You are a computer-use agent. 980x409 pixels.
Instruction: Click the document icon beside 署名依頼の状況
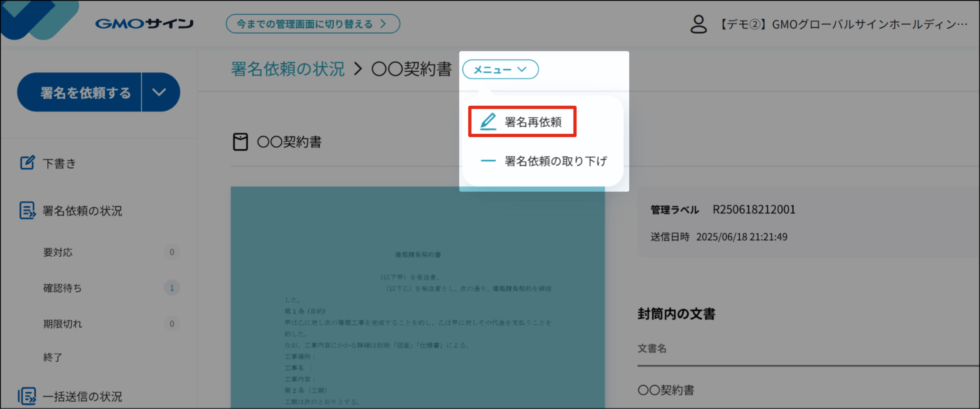click(x=26, y=211)
